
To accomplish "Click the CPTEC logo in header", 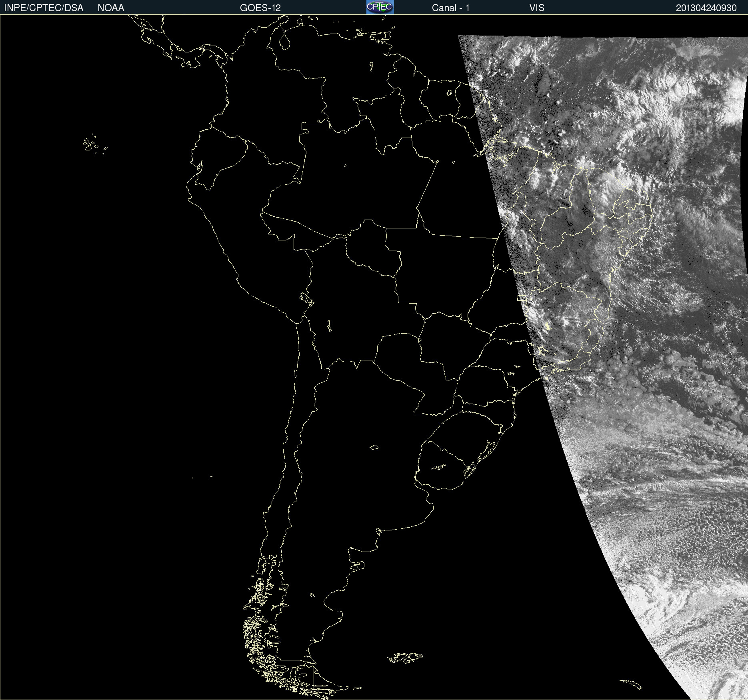I will (x=380, y=7).
